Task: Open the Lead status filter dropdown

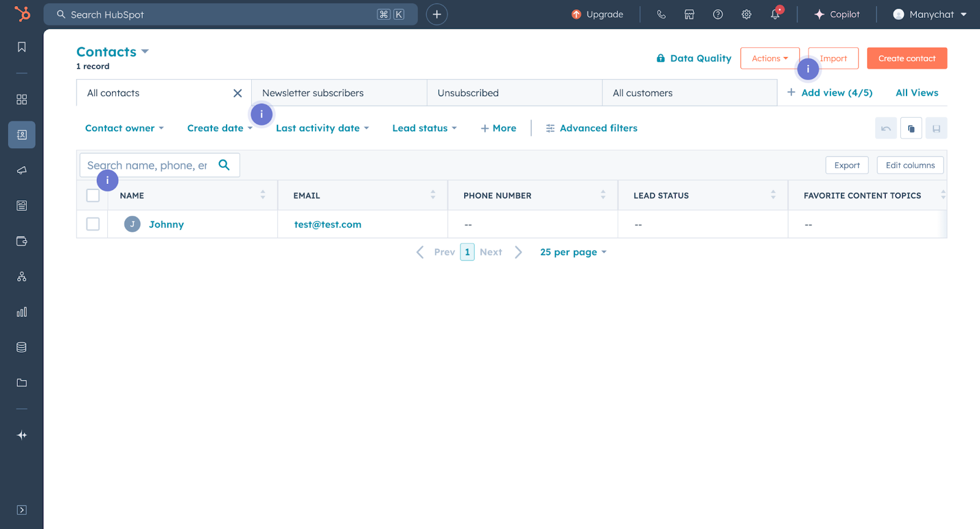Action: point(424,128)
